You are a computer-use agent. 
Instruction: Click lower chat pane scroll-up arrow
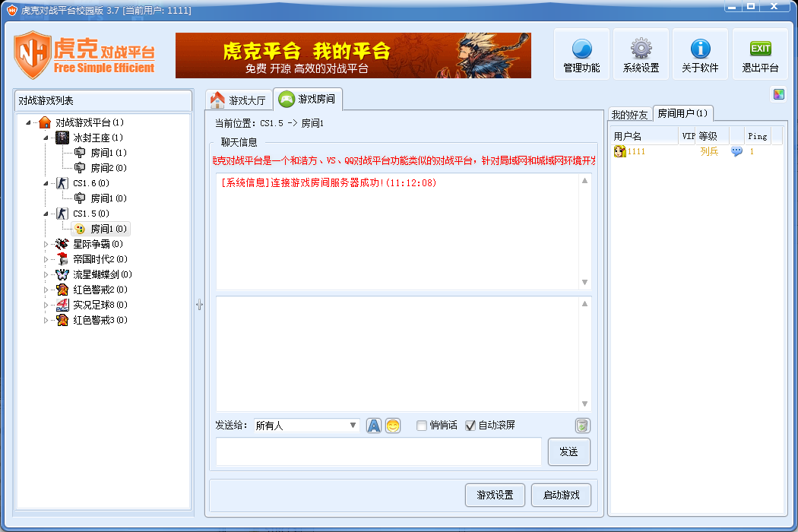pos(584,304)
